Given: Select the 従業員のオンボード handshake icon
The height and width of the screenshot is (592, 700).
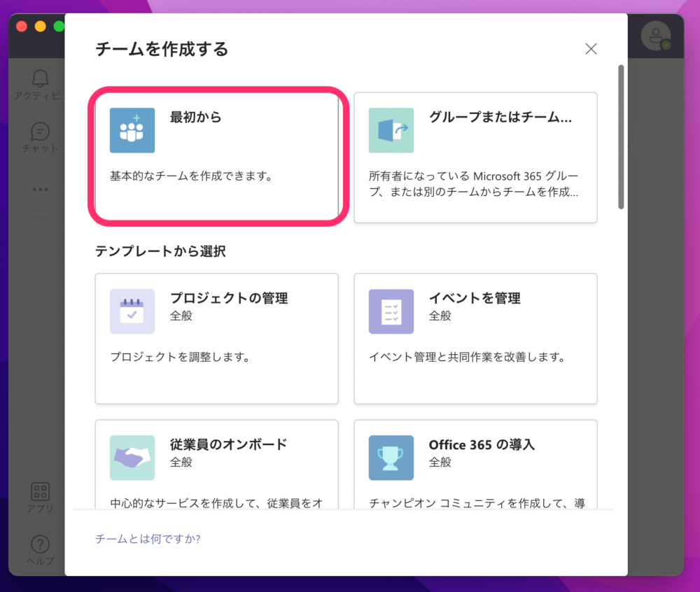Looking at the screenshot, I should 131,458.
